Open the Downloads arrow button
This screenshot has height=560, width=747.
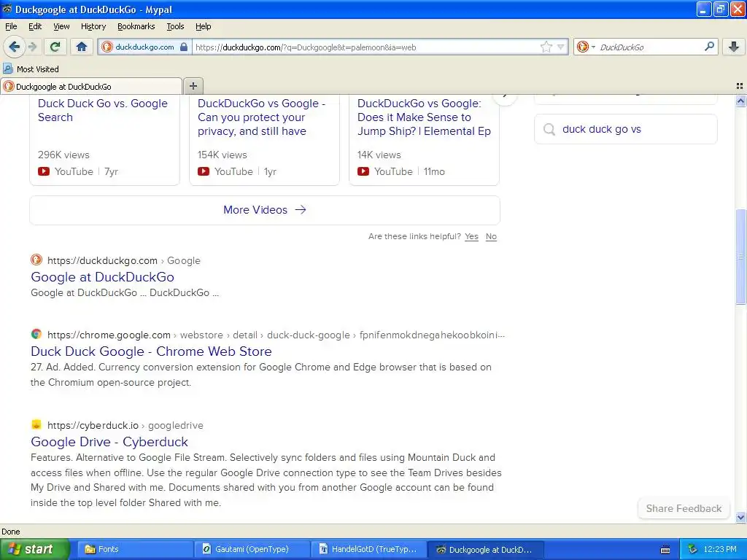click(734, 47)
